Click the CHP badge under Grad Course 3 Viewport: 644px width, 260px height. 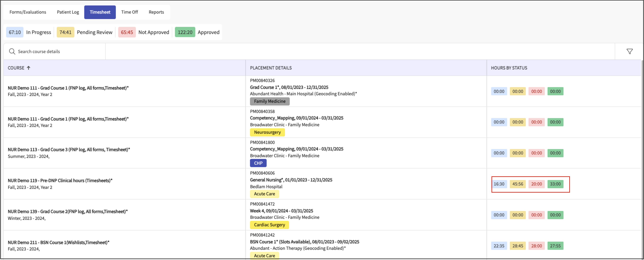[258, 163]
